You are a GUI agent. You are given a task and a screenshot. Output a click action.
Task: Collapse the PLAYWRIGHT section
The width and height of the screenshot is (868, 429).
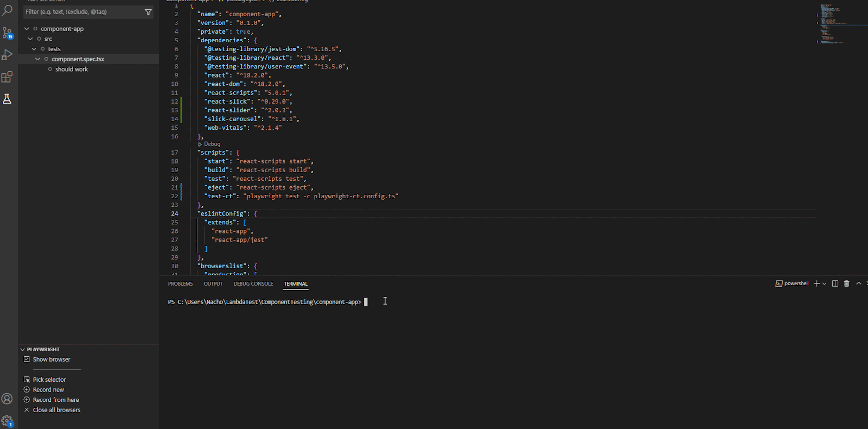click(x=23, y=350)
